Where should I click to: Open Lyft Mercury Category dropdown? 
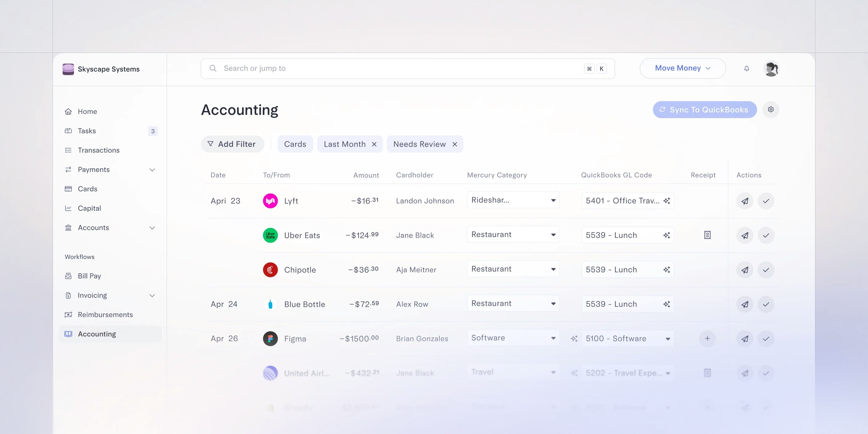click(x=513, y=200)
